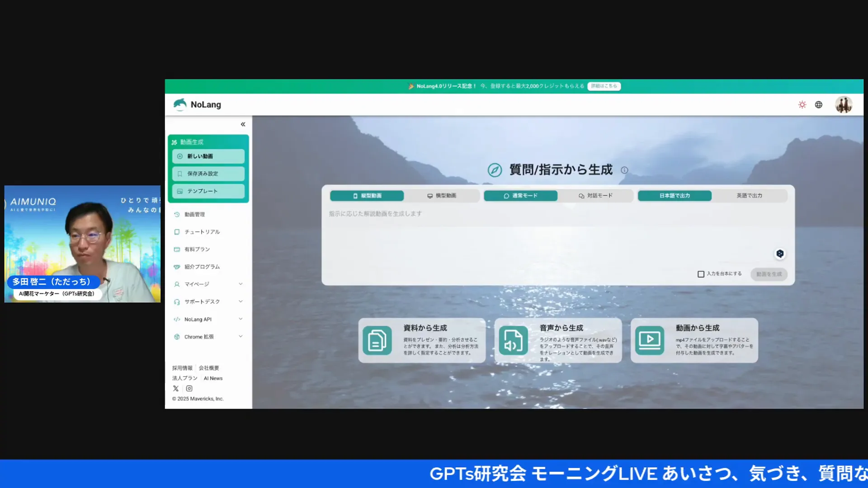Click the NoLang API code icon
This screenshot has width=868, height=488.
[177, 319]
